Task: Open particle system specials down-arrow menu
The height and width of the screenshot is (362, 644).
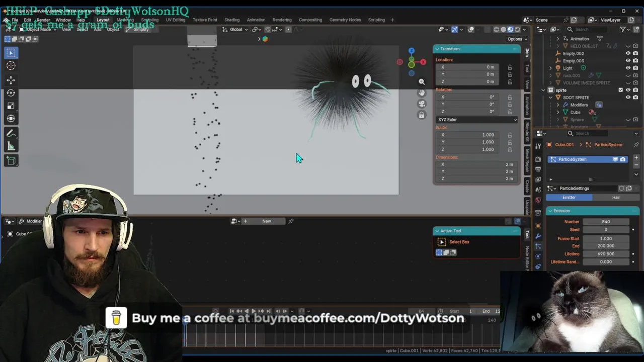Action: [x=636, y=174]
